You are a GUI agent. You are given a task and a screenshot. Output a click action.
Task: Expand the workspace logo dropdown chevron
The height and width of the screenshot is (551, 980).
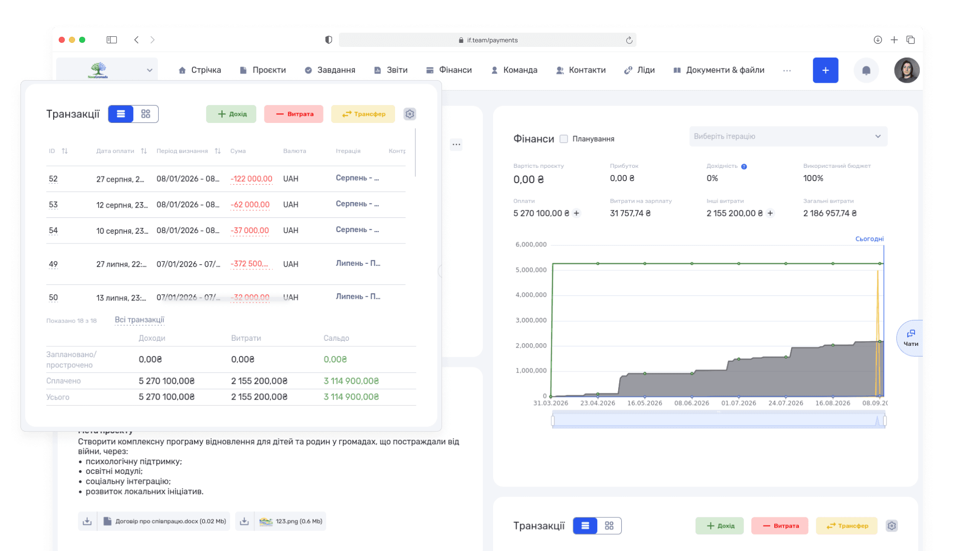(x=150, y=70)
